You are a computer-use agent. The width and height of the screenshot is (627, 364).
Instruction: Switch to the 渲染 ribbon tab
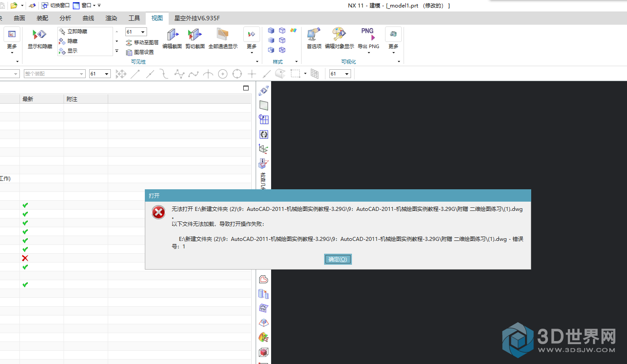tap(111, 18)
